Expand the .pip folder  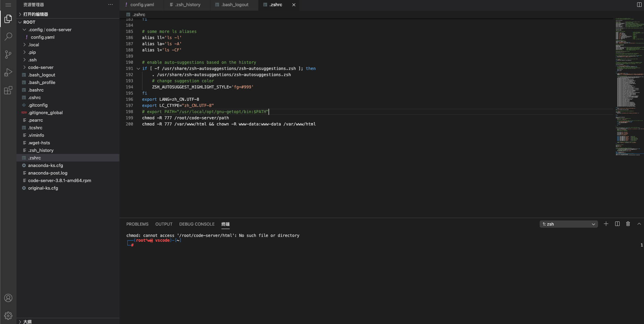[68, 52]
